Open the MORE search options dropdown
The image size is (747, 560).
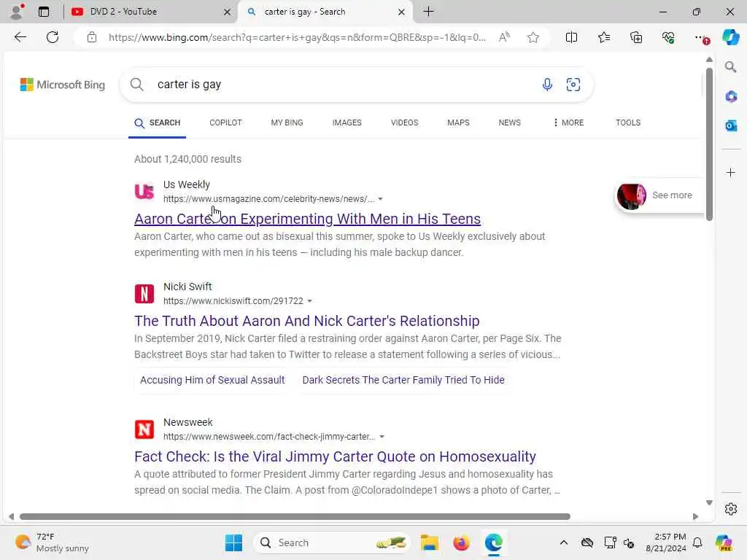(568, 122)
